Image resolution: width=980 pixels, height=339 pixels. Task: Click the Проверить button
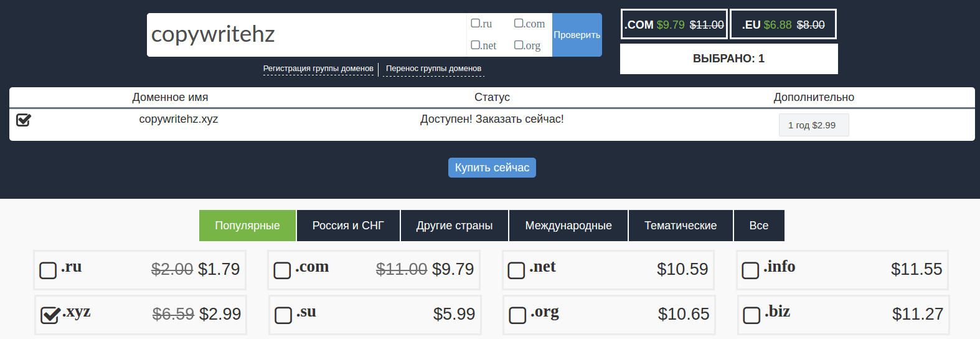click(x=577, y=35)
